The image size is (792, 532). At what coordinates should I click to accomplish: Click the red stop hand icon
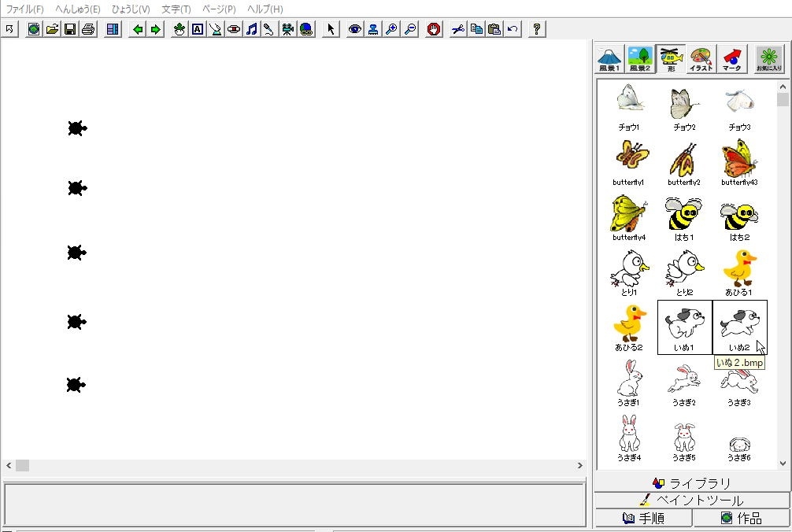click(x=434, y=29)
